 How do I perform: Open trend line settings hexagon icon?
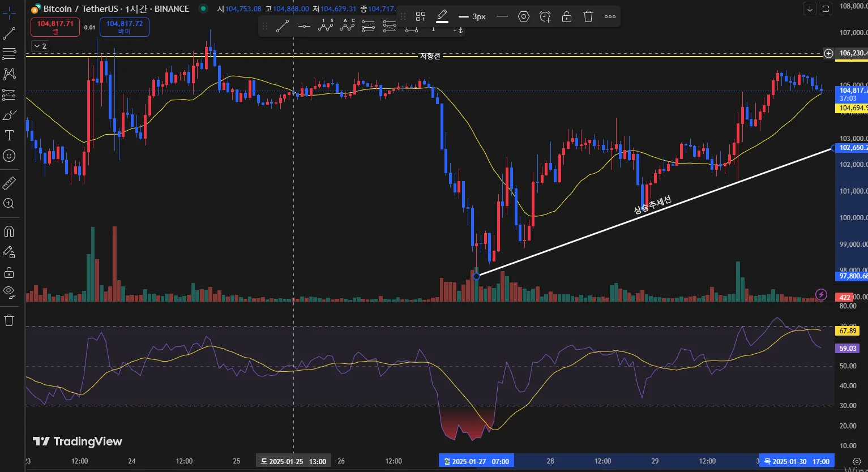tap(524, 16)
